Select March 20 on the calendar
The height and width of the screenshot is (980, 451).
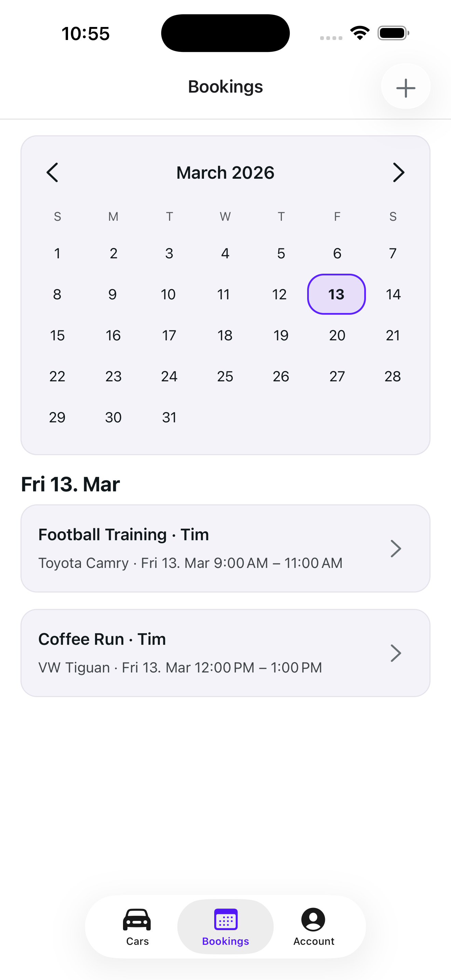[x=337, y=335]
